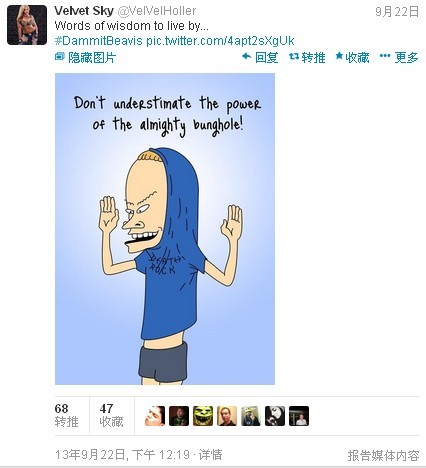
Task: Report media via 报告媒体内容
Action: pyautogui.click(x=383, y=455)
